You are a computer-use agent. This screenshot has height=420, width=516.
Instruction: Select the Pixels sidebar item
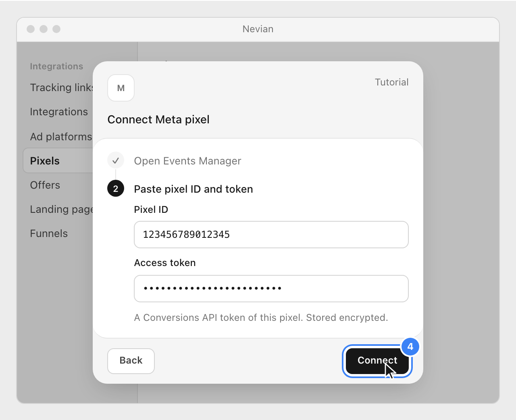(58, 161)
